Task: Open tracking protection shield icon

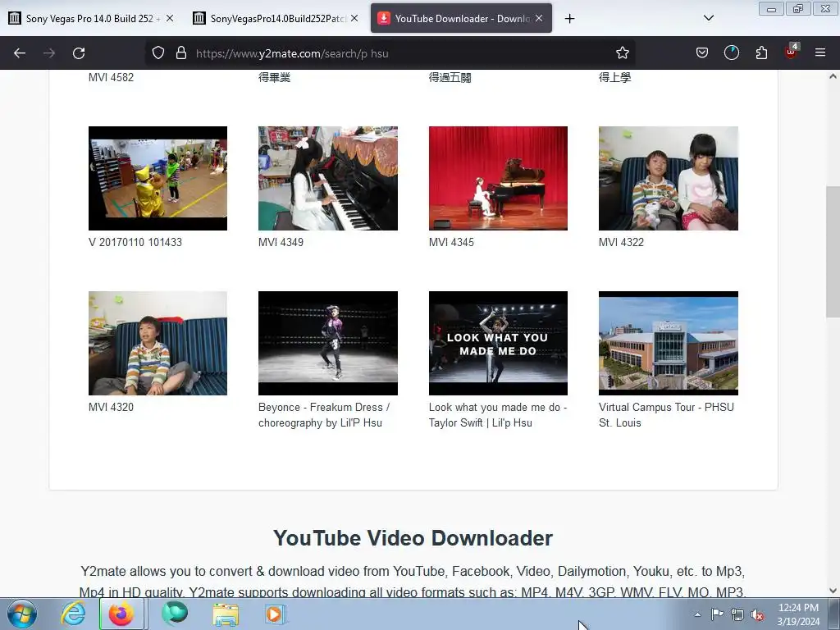Action: (158, 53)
